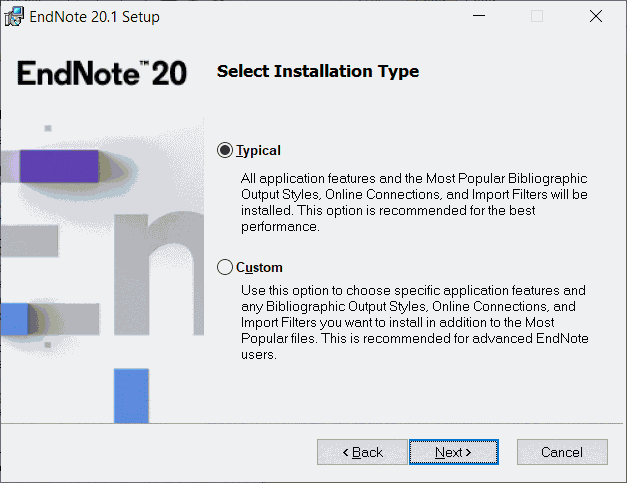The width and height of the screenshot is (627, 483).
Task: Click the Typical option label text
Action: [258, 150]
